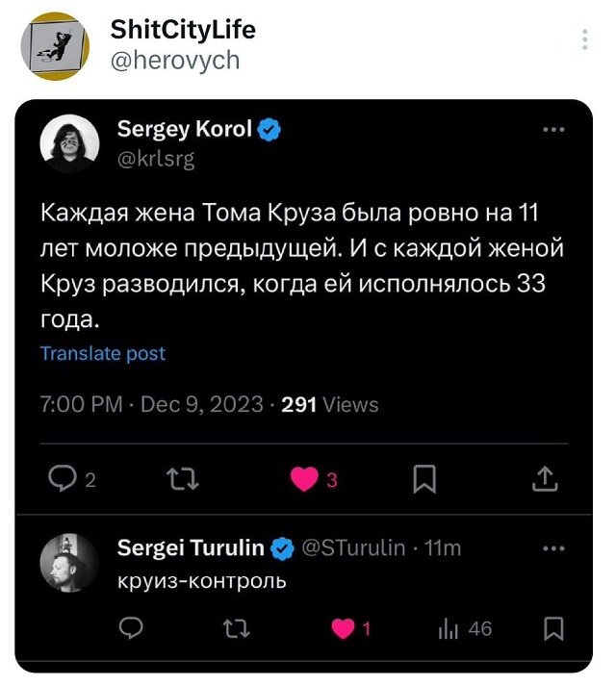View analytics for Turulin's reply

(x=448, y=629)
